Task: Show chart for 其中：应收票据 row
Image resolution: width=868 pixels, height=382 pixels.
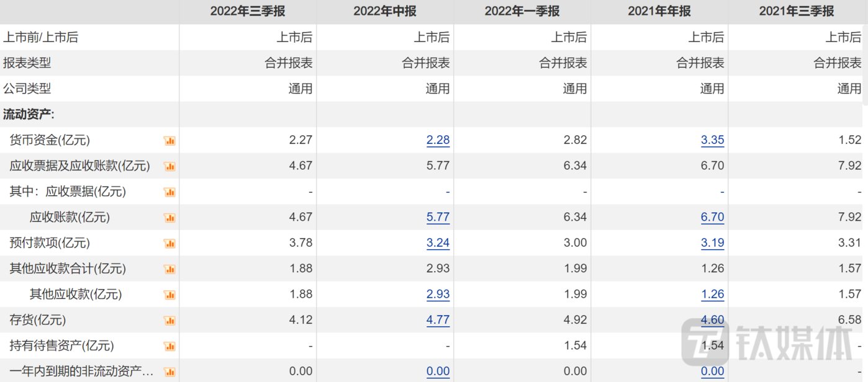Action: pos(170,192)
